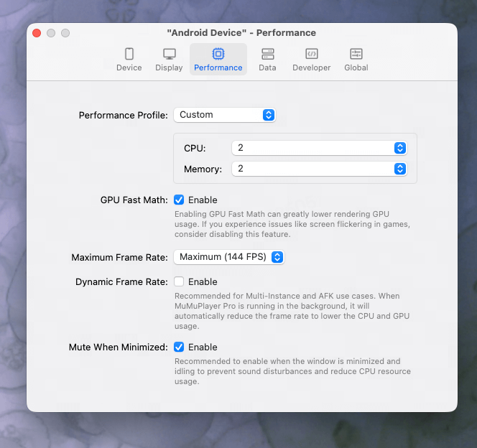Open the Global sliders icon

(x=356, y=54)
